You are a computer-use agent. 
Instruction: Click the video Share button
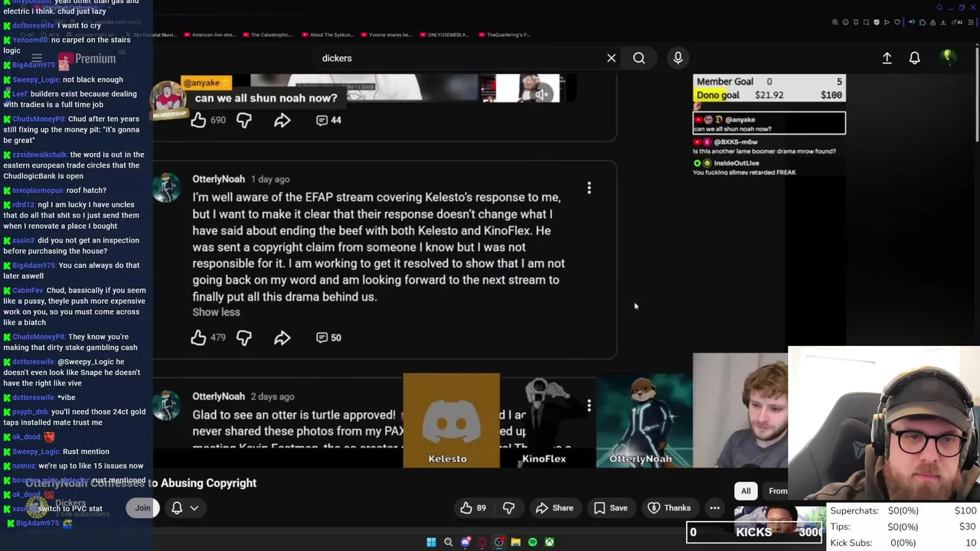point(554,508)
